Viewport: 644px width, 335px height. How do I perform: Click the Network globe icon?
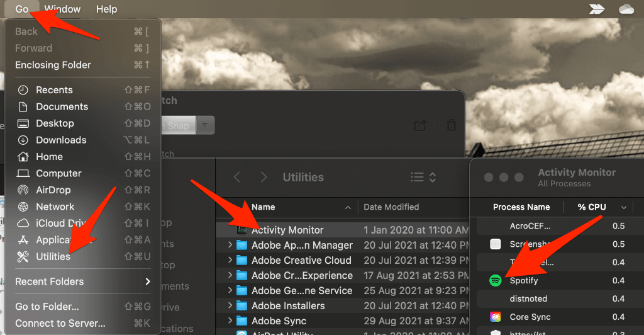coord(23,207)
